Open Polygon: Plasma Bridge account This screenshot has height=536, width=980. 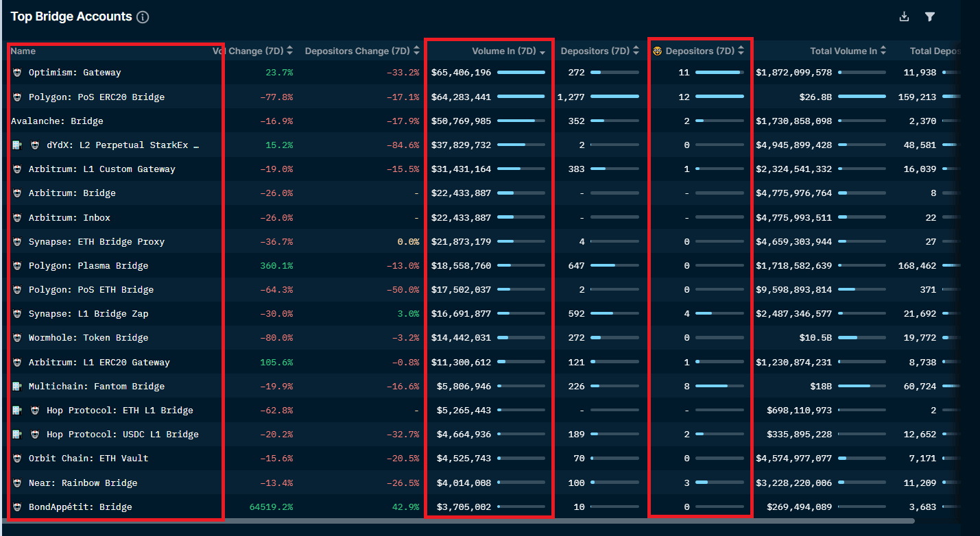(88, 266)
